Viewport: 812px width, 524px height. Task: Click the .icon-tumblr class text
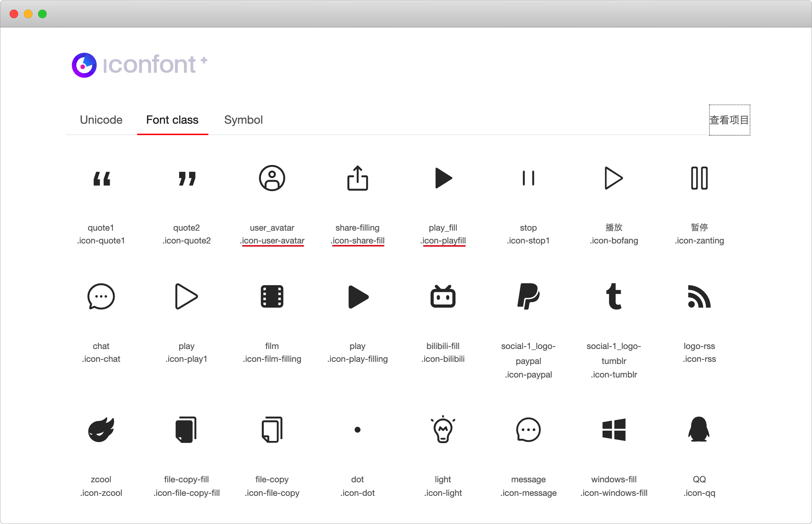(x=614, y=375)
